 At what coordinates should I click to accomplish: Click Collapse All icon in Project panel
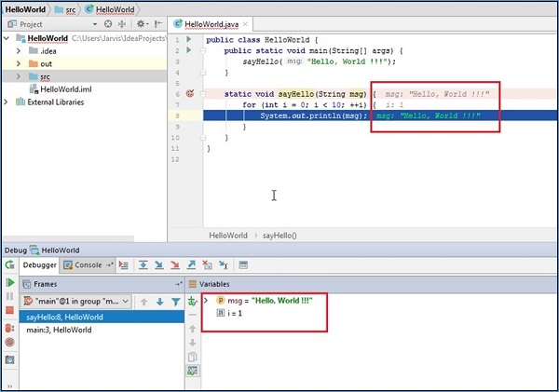(122, 24)
